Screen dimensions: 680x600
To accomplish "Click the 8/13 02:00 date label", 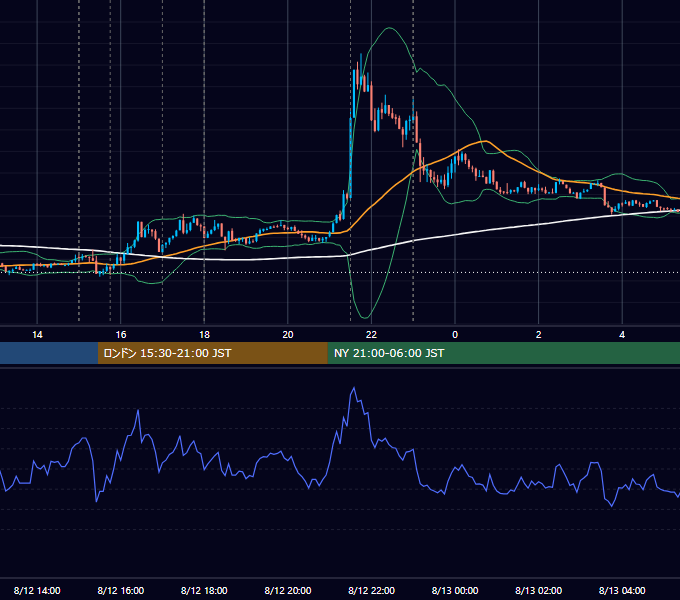I will point(539,590).
